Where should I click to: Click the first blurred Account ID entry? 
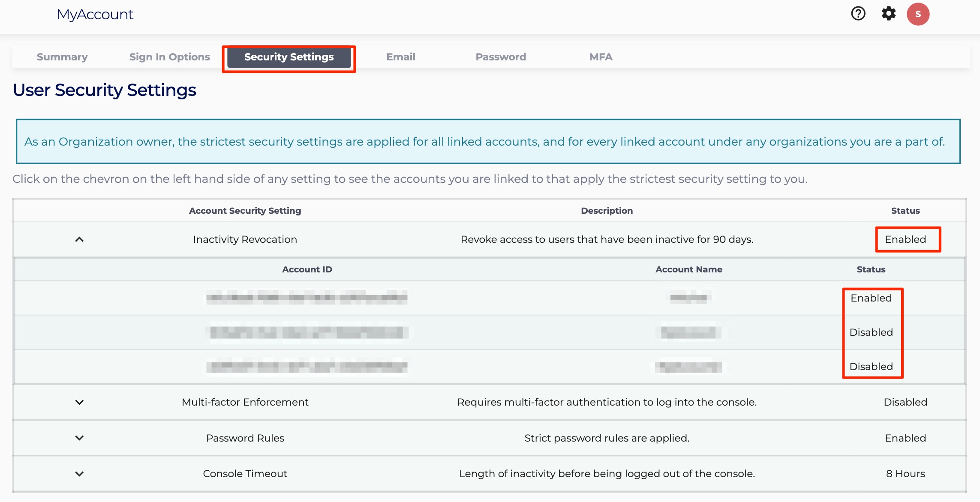coord(307,298)
